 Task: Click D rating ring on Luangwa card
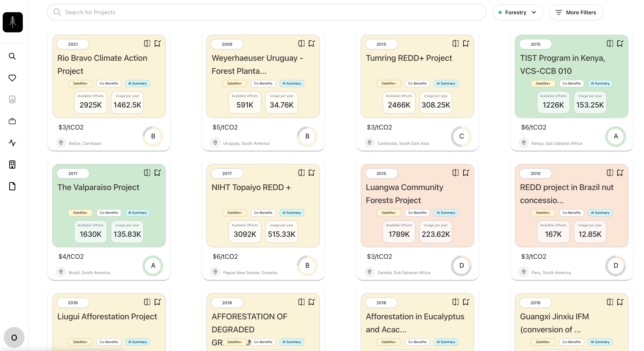tap(461, 266)
